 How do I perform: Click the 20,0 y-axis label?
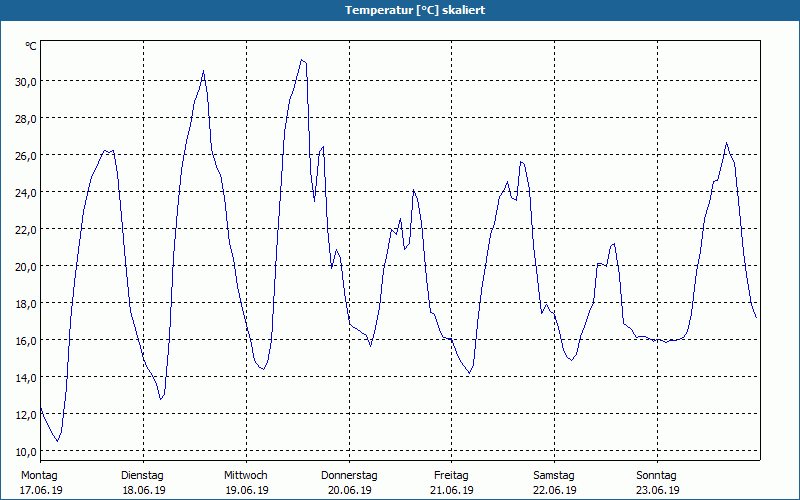[x=26, y=266]
